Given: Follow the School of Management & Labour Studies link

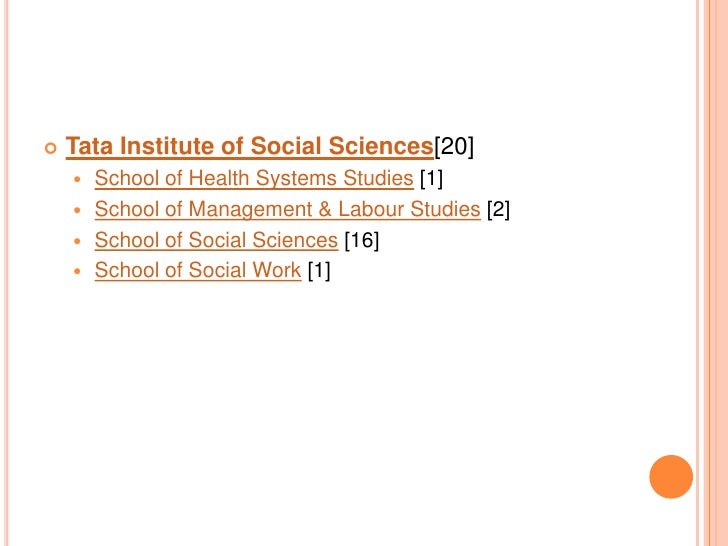Looking at the screenshot, I should tap(287, 209).
